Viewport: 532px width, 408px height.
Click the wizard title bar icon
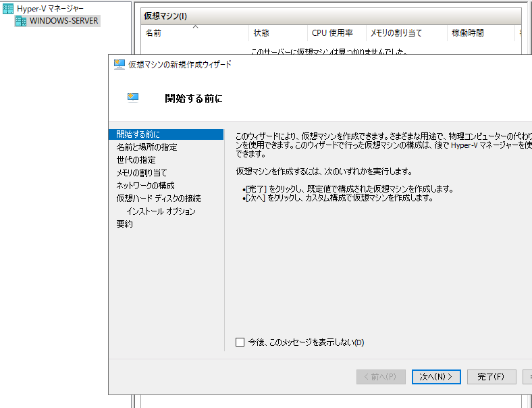[x=119, y=64]
